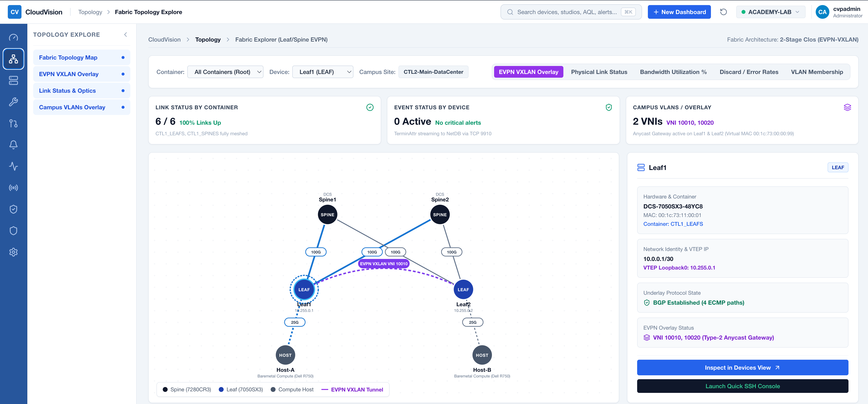Switch to Physical Link Status tab

point(599,72)
